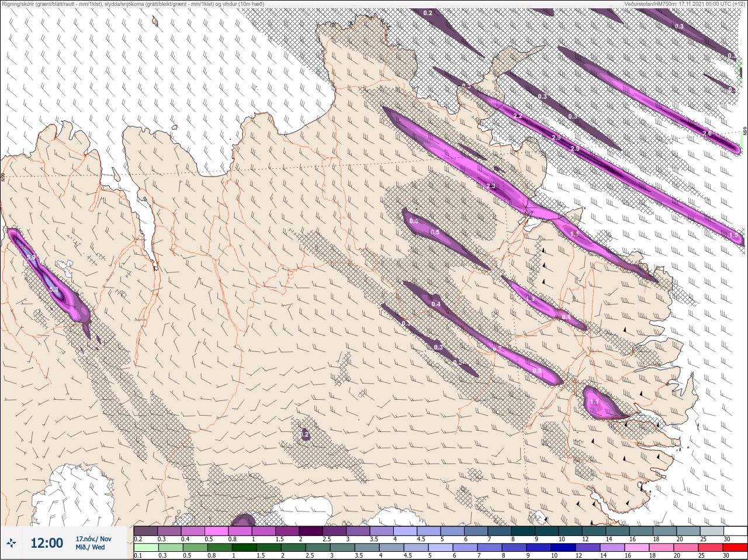Click the Veðurstofan logo icon beside the time
748x560 pixels.
point(11,543)
